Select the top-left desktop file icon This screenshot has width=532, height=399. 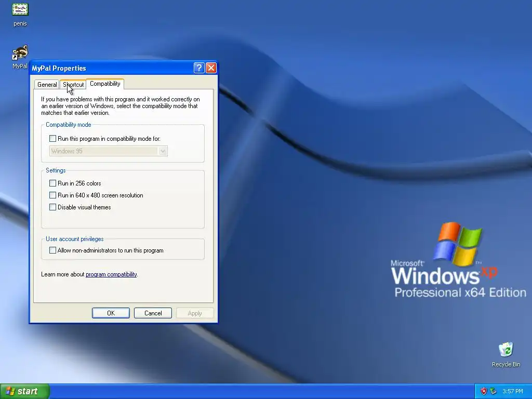point(20,9)
